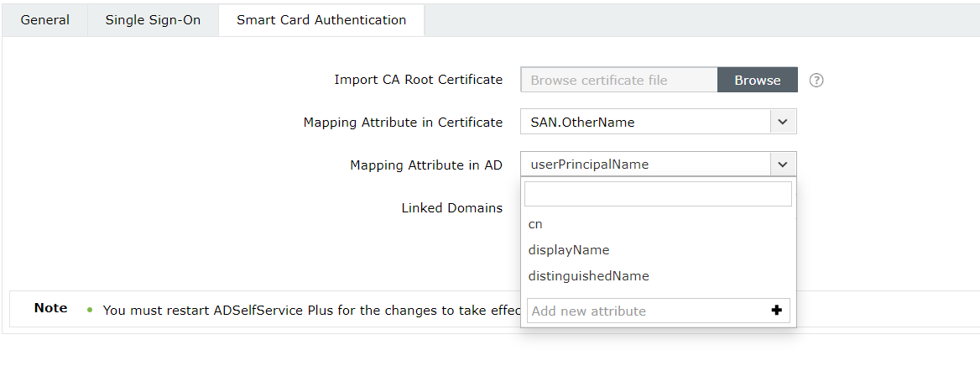Click the help icon beside Browse
This screenshot has height=366, width=980.
point(816,81)
